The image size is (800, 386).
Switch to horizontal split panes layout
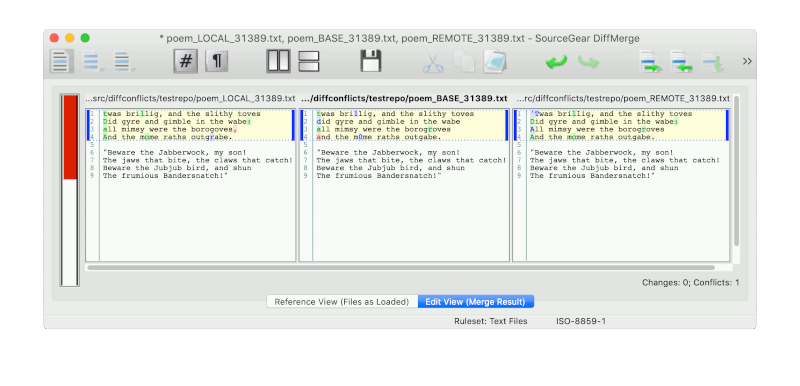pos(309,61)
